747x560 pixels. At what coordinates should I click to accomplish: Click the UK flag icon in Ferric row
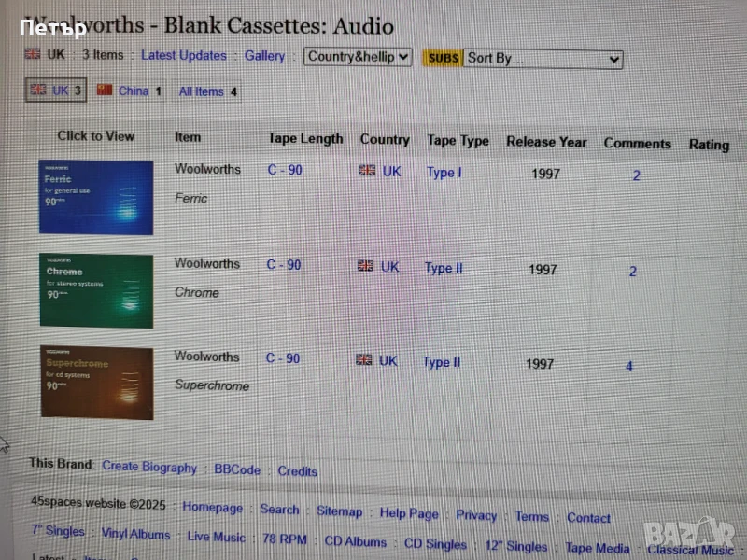coord(367,171)
